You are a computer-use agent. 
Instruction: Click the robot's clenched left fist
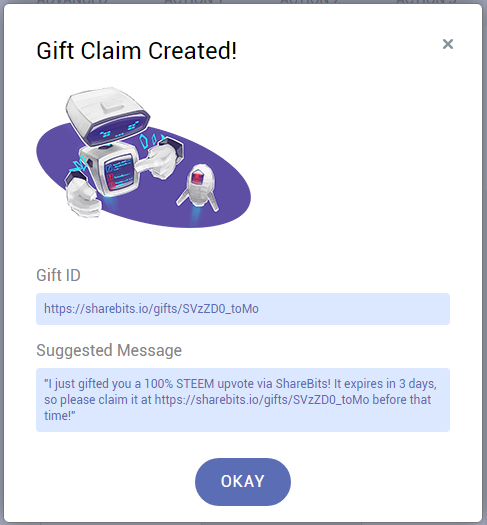point(82,198)
